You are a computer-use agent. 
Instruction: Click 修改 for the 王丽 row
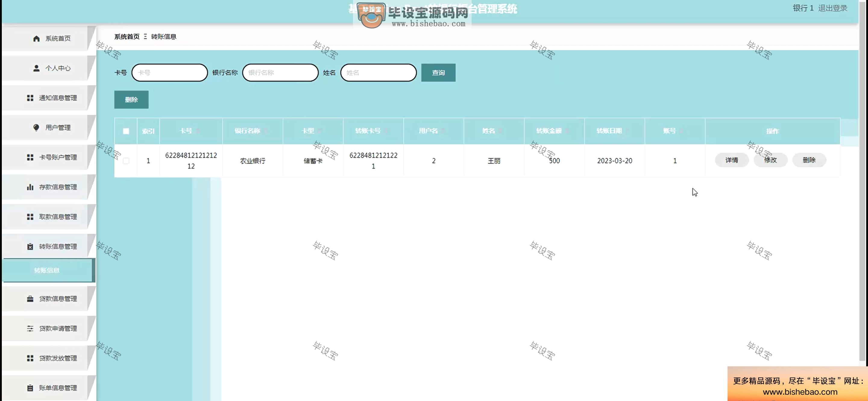coord(770,160)
